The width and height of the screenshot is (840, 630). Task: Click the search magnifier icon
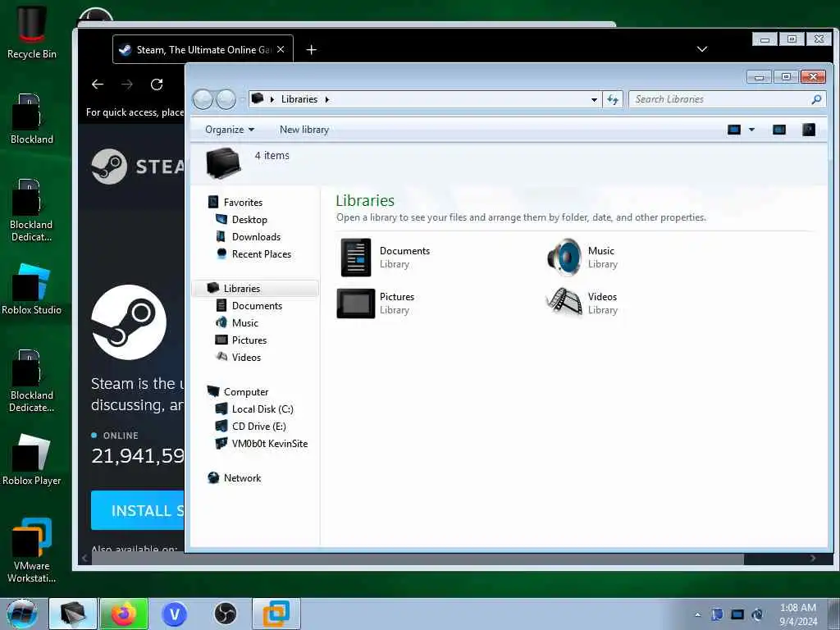(x=816, y=99)
